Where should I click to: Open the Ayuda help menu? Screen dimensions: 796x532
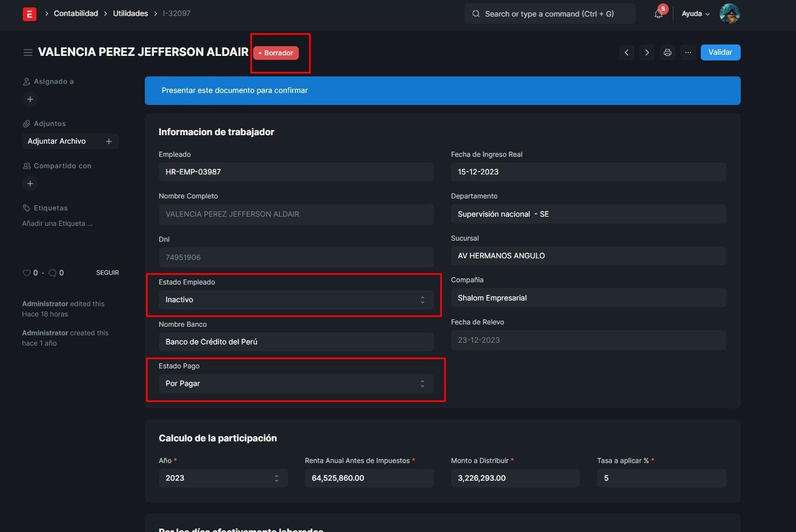click(695, 14)
